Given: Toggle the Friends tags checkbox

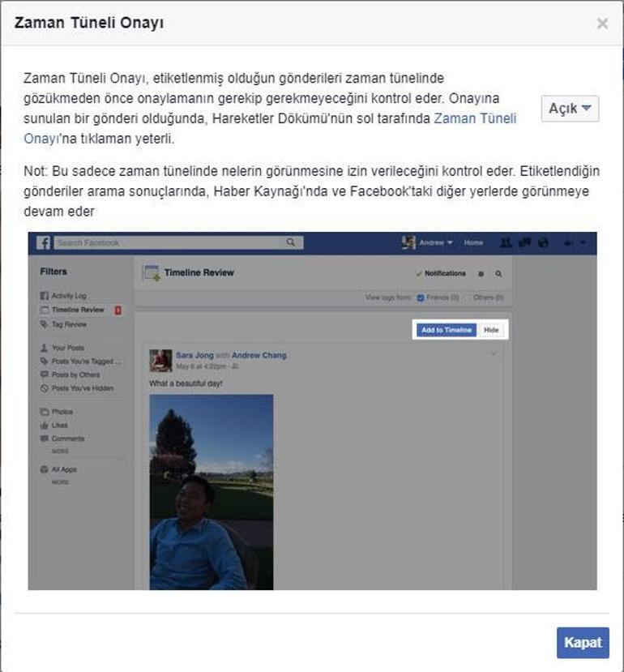Looking at the screenshot, I should pyautogui.click(x=421, y=297).
